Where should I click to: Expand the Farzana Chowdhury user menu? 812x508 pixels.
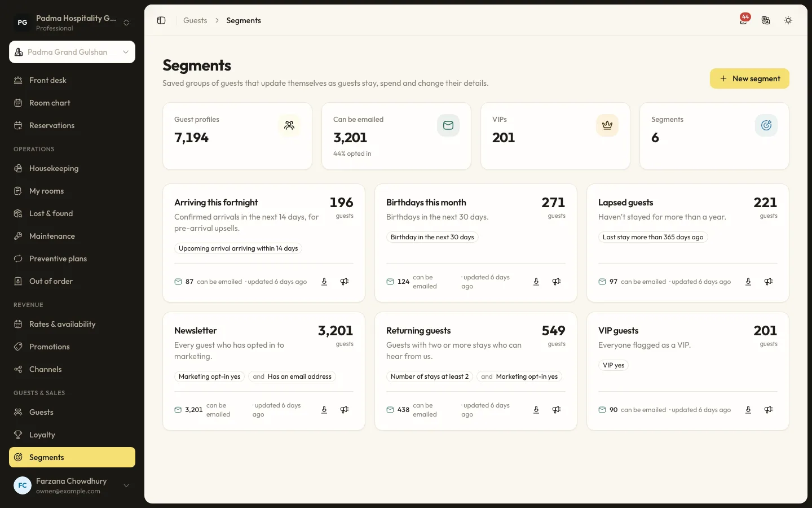click(x=72, y=485)
